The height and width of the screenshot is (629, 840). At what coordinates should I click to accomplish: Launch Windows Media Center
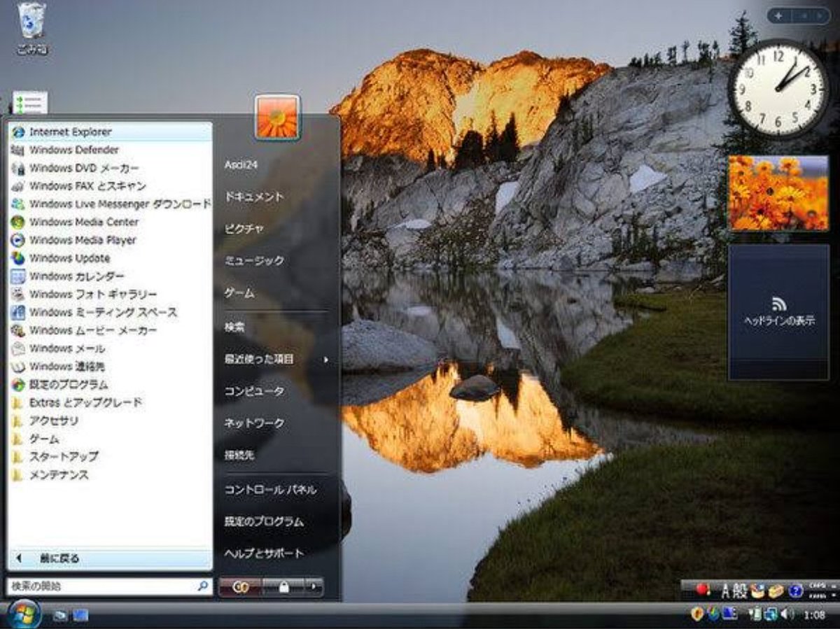pos(110,222)
